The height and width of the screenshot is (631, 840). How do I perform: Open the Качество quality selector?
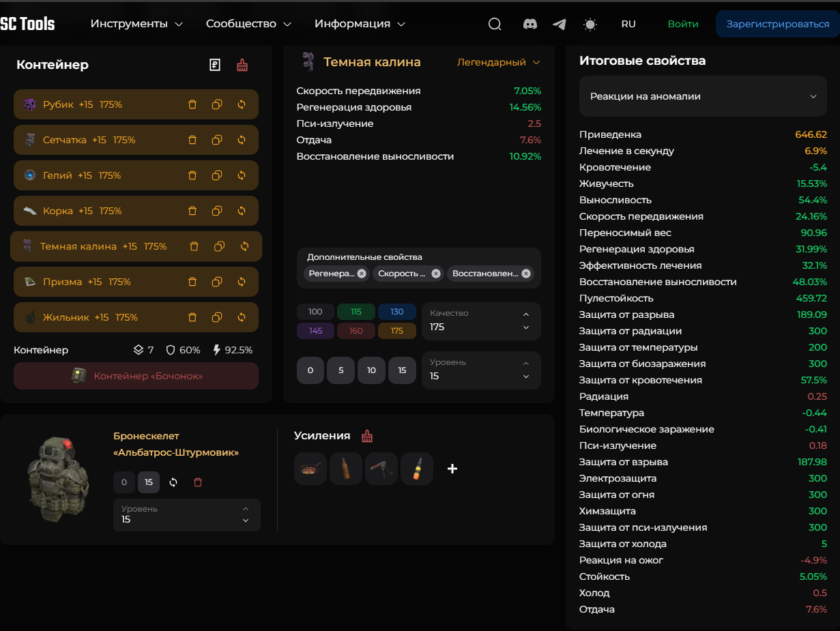481,321
